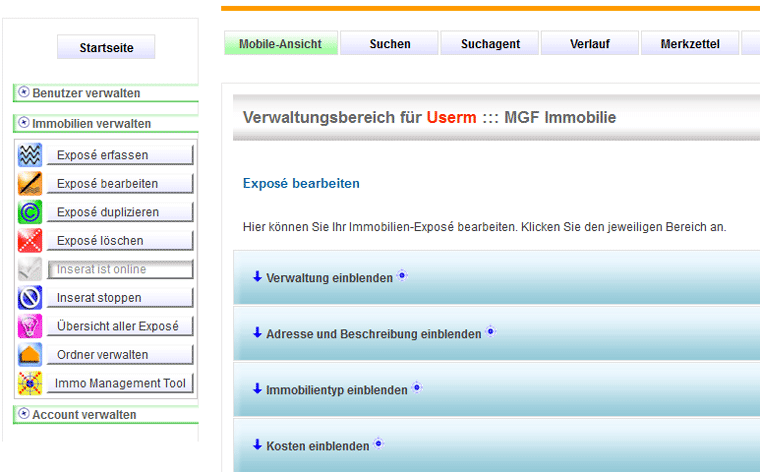Click the Inserat stoppen prohibition icon
The image size is (760, 472).
click(x=30, y=298)
